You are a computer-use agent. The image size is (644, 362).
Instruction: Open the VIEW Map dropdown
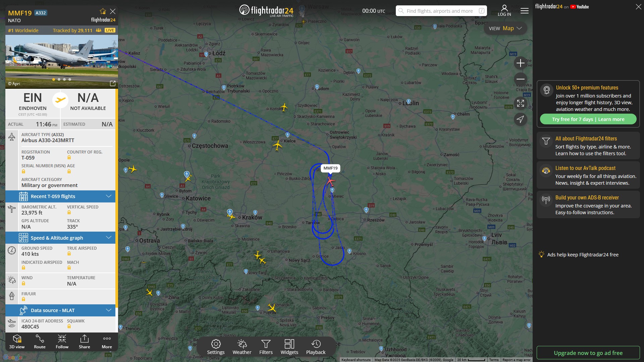(505, 28)
